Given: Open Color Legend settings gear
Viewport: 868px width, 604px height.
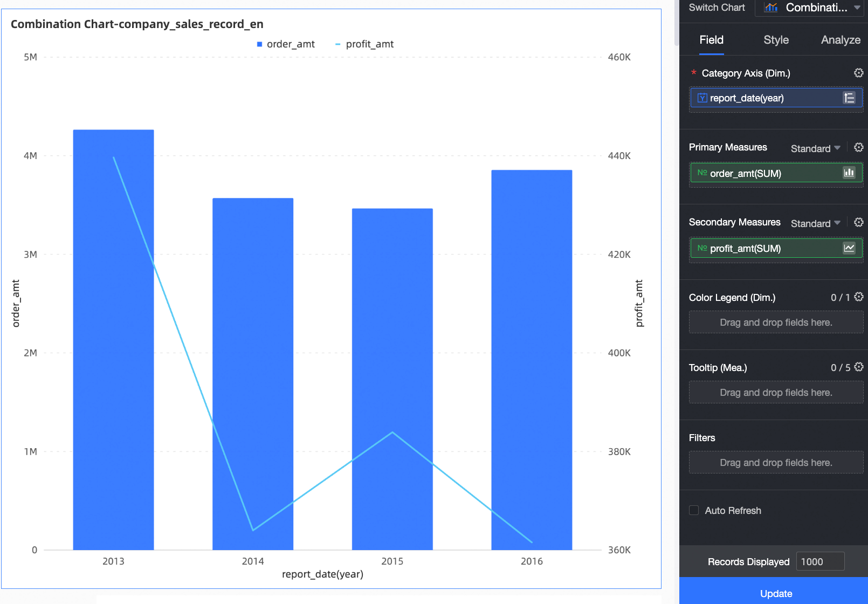Looking at the screenshot, I should (859, 297).
